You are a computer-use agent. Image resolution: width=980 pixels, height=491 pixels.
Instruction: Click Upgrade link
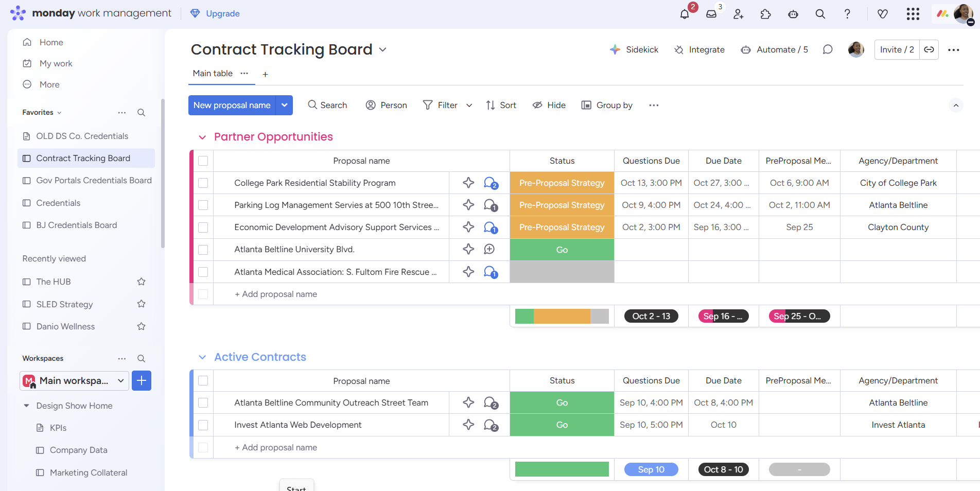tap(215, 13)
